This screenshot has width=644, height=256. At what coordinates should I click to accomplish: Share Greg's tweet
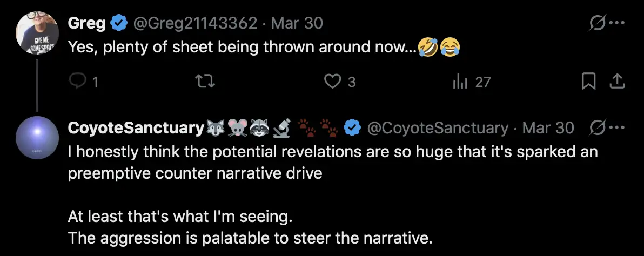[x=617, y=82]
